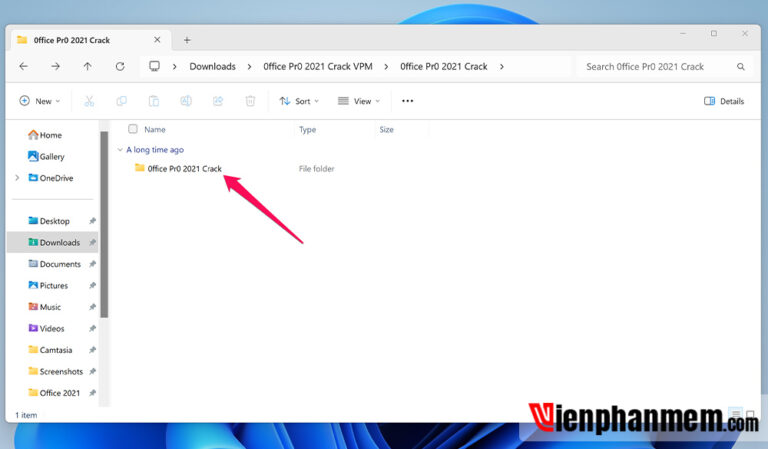
Task: Open the New dropdown menu
Action: [40, 101]
